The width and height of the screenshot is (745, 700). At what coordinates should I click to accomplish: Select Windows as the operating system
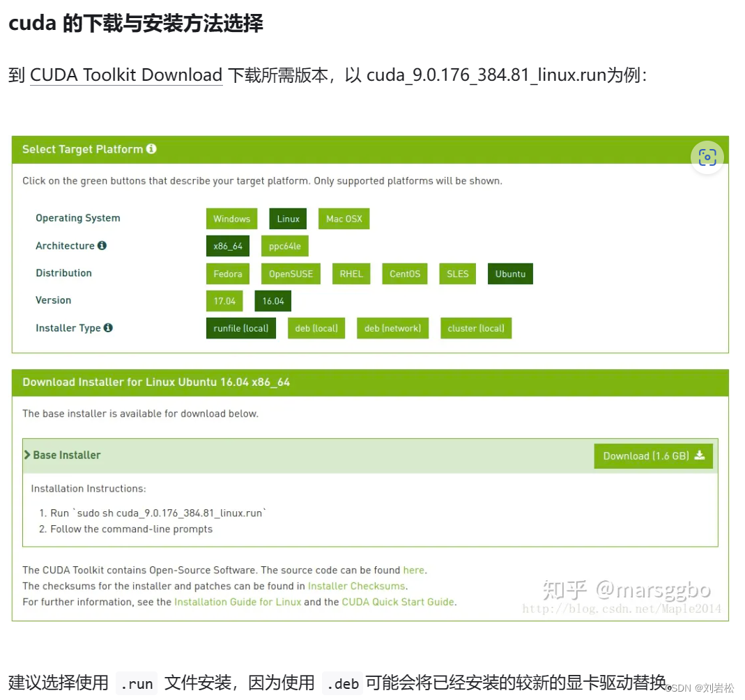pos(231,218)
